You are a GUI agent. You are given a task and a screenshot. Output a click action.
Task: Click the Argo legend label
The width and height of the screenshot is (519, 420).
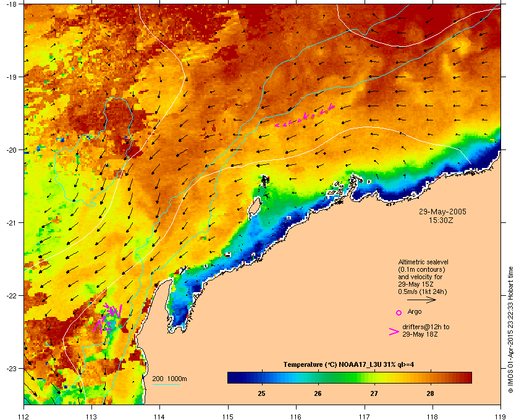tap(415, 311)
